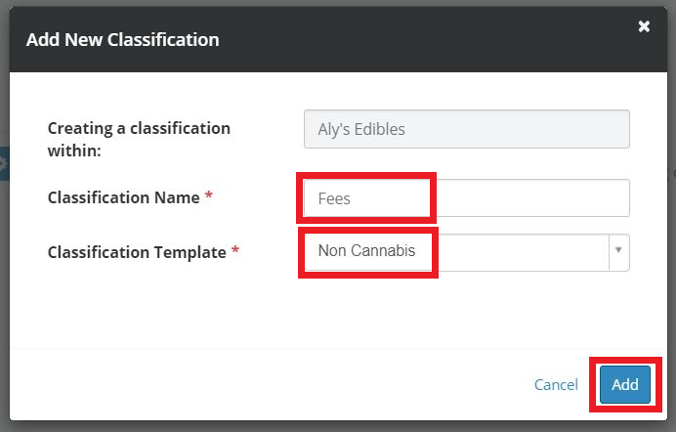Image resolution: width=676 pixels, height=432 pixels.
Task: Click the Classification Template dropdown arrow
Action: coord(619,252)
